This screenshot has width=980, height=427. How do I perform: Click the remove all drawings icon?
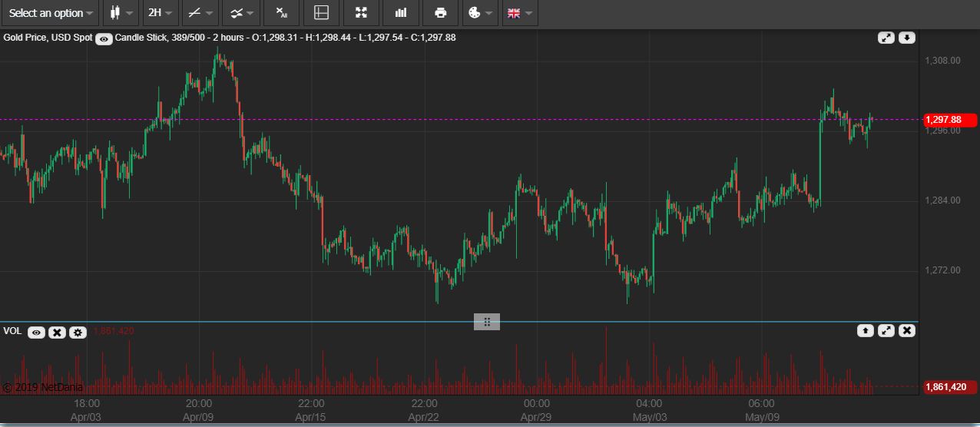pos(282,13)
